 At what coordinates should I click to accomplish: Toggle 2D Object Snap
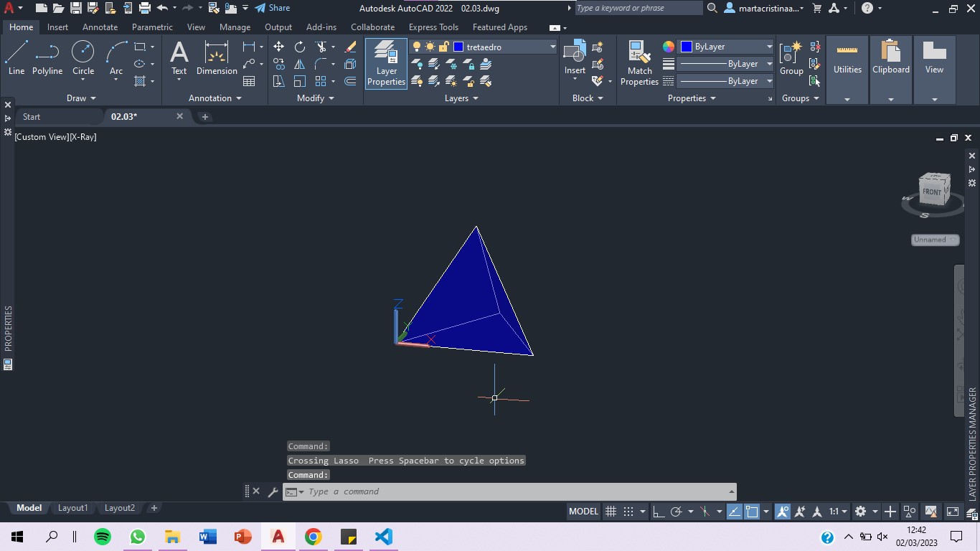pos(752,512)
